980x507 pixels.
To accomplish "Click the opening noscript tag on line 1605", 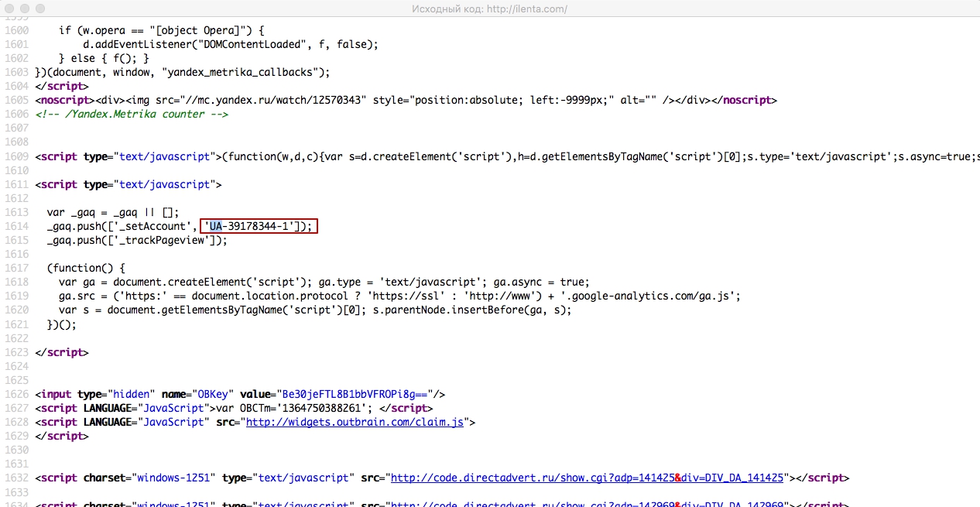I will 64,100.
